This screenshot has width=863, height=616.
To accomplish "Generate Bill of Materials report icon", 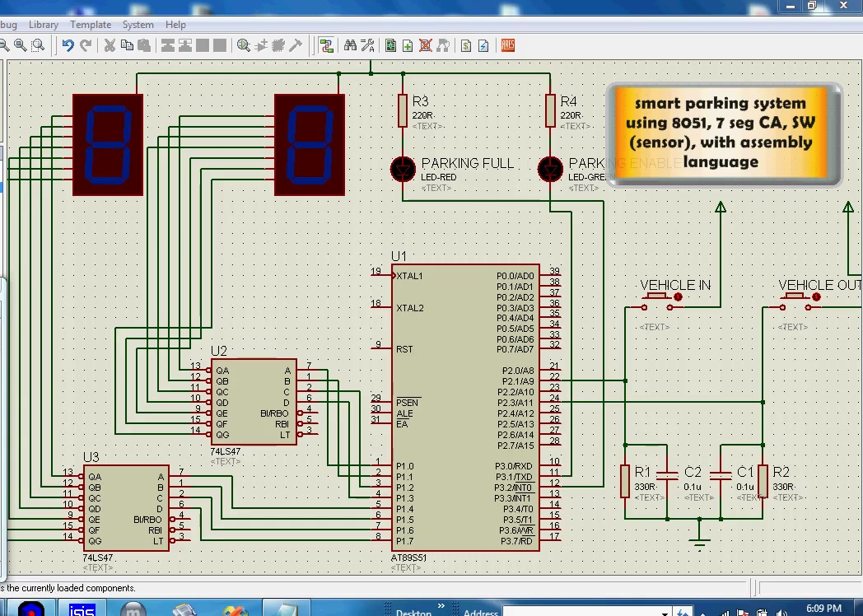I will pos(466,45).
